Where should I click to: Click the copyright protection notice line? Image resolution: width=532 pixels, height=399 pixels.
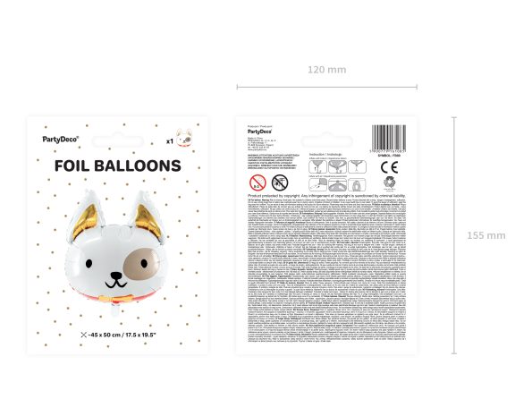click(326, 196)
